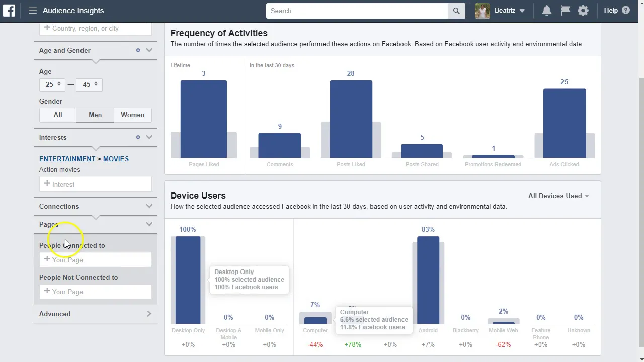Click MOVIES interest category link

click(x=116, y=159)
